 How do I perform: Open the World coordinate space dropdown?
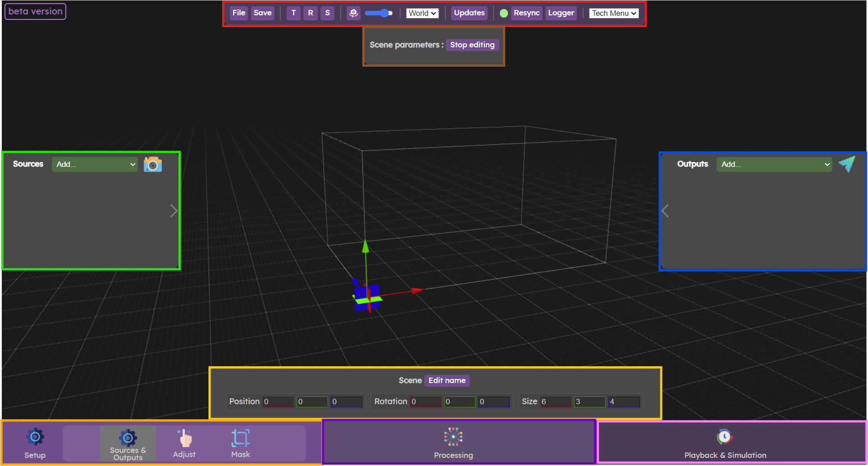pos(422,13)
